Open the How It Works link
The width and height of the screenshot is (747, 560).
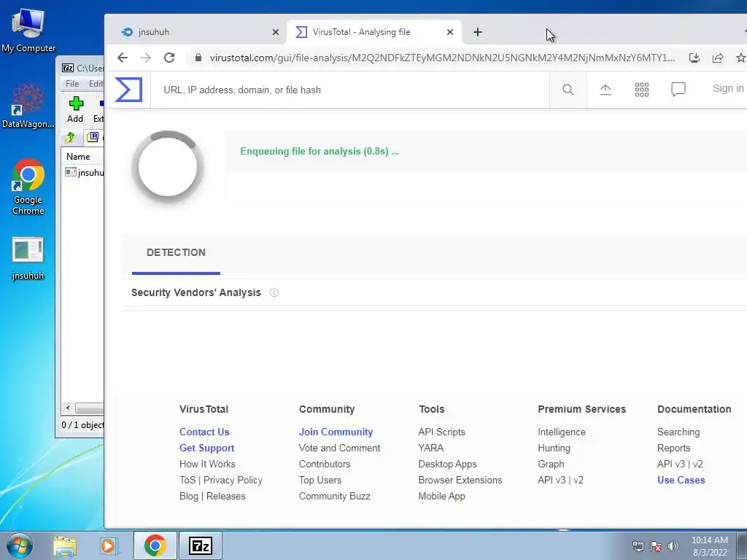coord(207,464)
